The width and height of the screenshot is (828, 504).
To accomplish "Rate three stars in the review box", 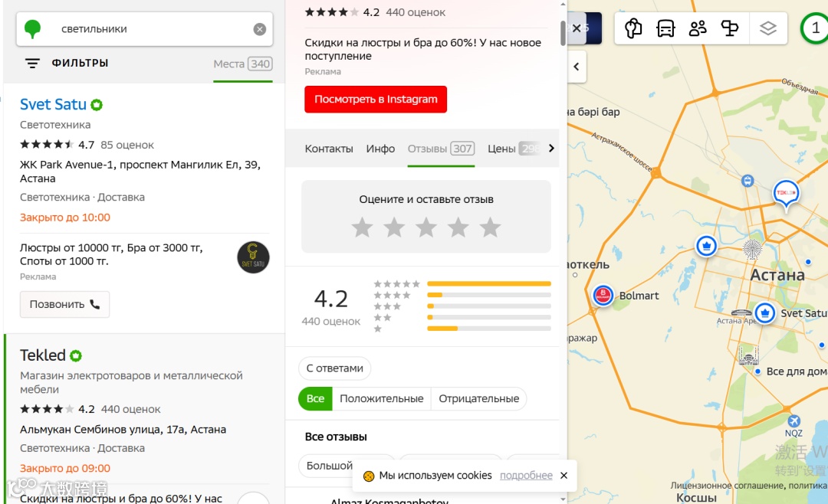I will click(426, 227).
